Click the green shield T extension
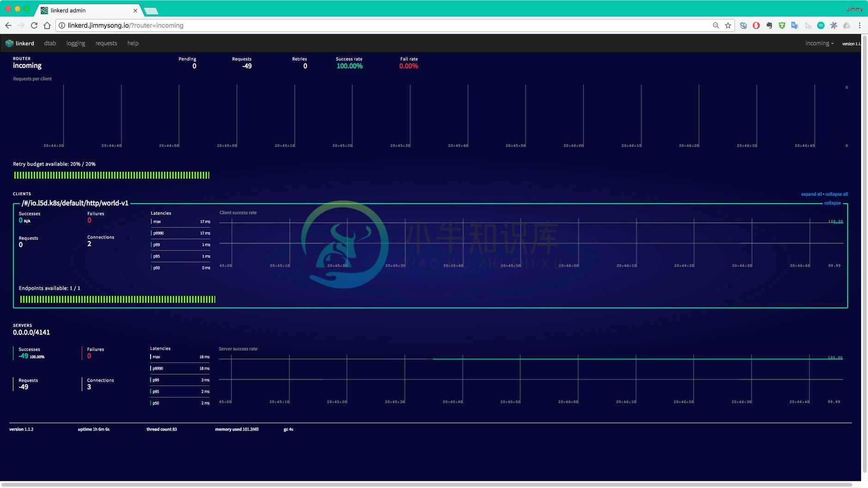 pyautogui.click(x=782, y=25)
